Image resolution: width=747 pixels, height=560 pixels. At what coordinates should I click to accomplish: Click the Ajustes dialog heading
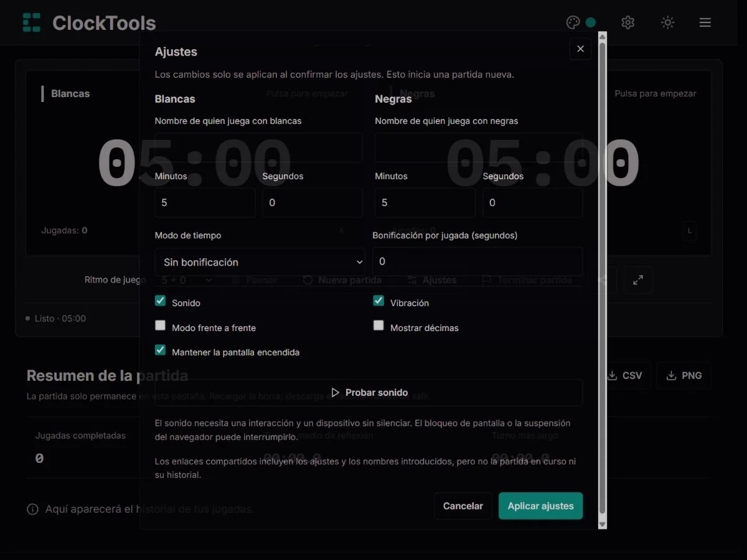(x=176, y=52)
